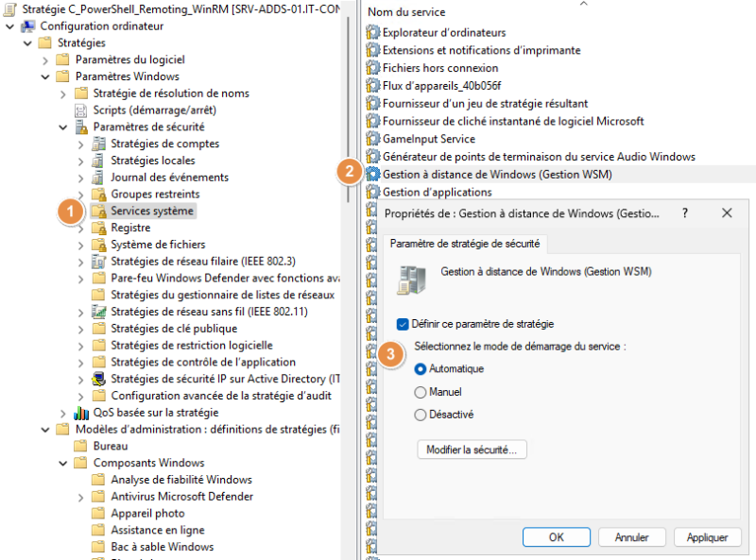The image size is (756, 560).
Task: Collapse the Composants Windows node
Action: point(63,464)
